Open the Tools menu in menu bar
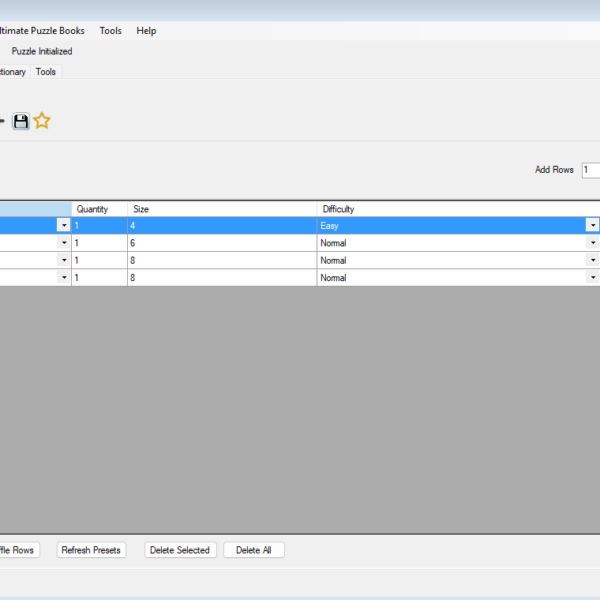The image size is (600, 600). 110,31
